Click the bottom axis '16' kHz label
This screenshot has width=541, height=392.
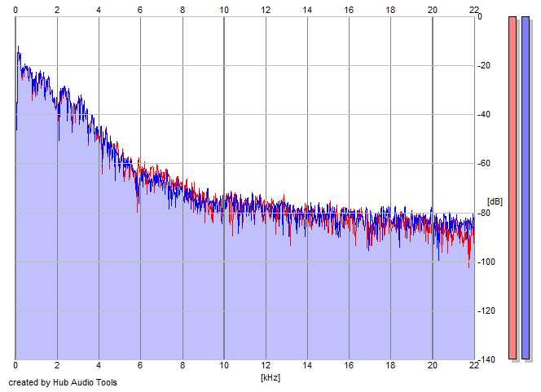tap(349, 365)
